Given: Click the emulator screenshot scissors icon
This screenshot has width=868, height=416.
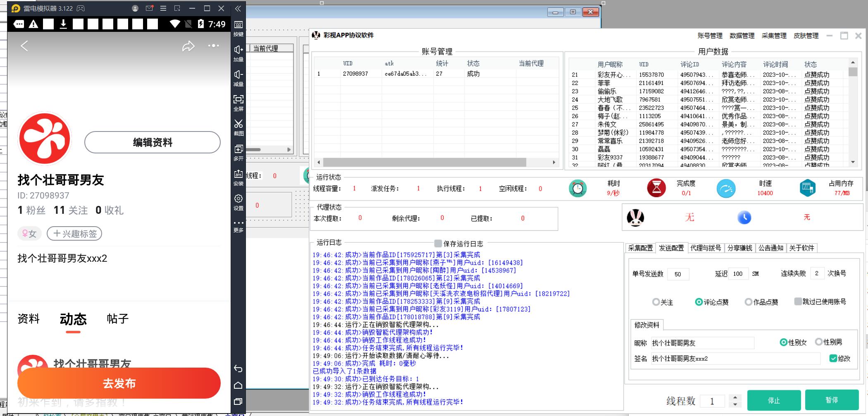Looking at the screenshot, I should click(238, 124).
